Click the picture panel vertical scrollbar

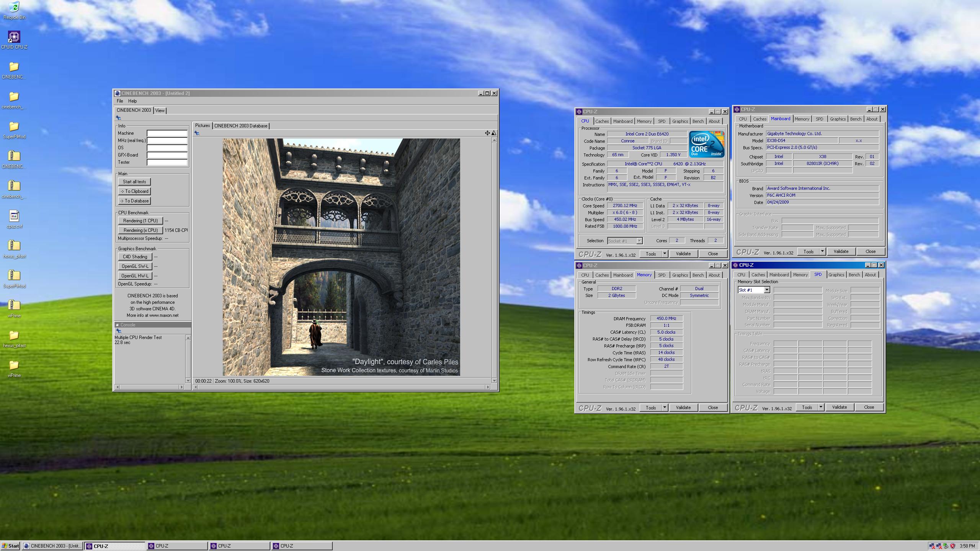[494, 260]
